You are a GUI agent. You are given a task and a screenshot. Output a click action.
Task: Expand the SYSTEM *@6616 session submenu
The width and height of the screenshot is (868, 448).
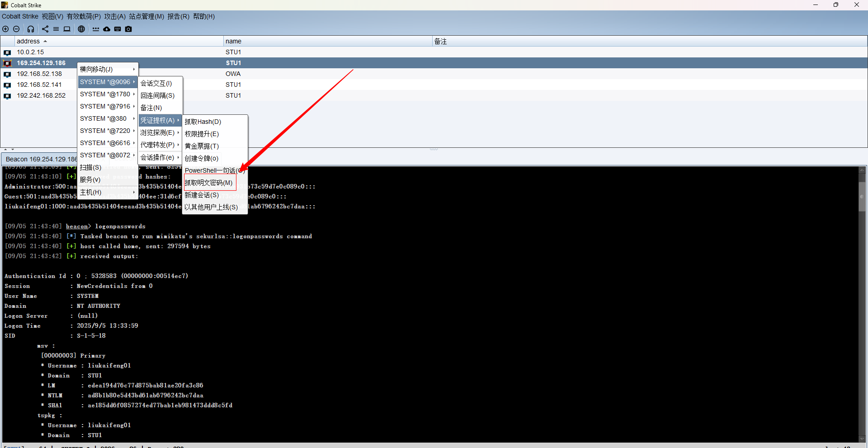click(x=108, y=143)
